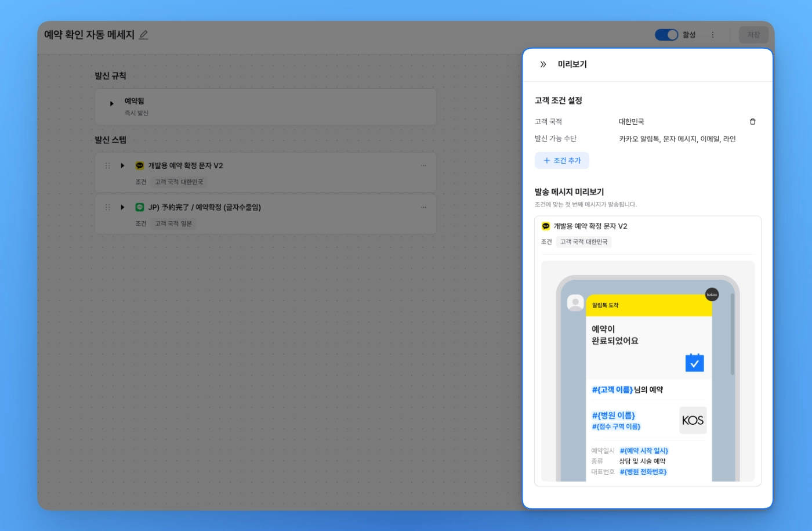
Task: Grab the drag handle of 개발용 예약 확정 문자 V2
Action: pyautogui.click(x=107, y=166)
